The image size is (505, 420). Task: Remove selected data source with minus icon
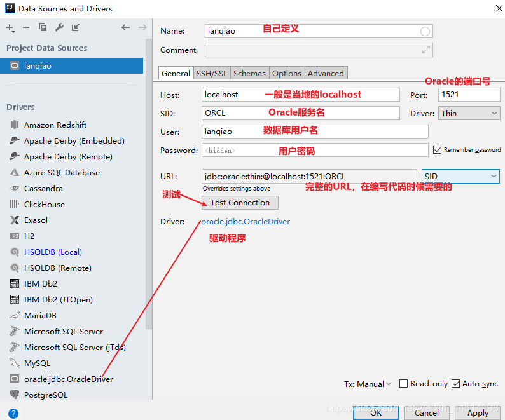point(26,28)
